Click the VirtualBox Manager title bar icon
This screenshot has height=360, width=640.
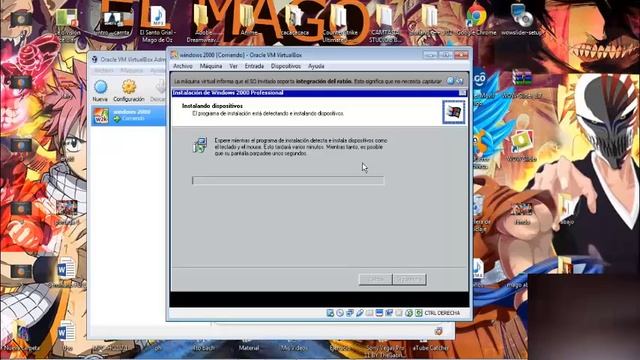[x=95, y=59]
